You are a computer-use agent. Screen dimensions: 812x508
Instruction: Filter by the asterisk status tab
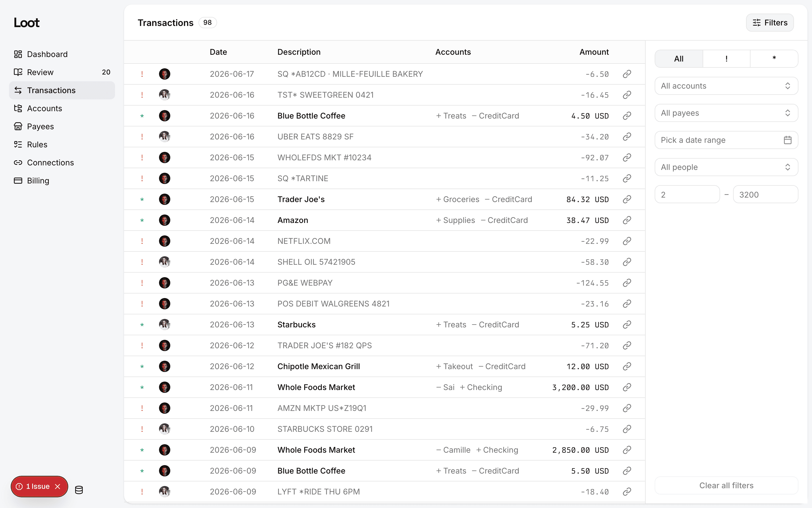(x=774, y=59)
